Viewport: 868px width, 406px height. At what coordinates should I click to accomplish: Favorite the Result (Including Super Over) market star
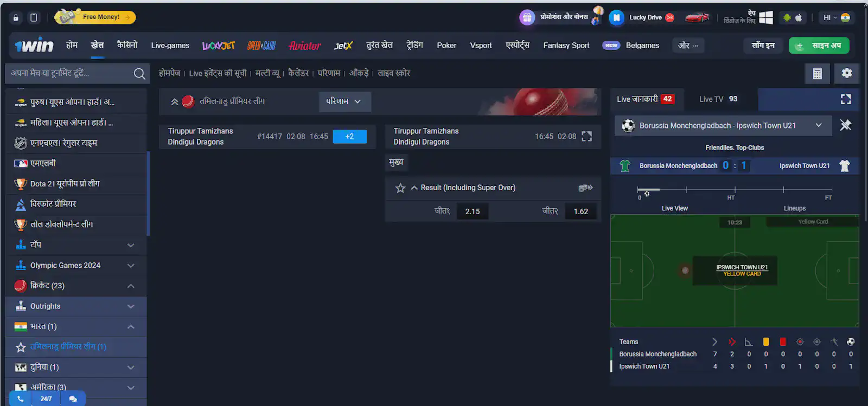point(400,188)
